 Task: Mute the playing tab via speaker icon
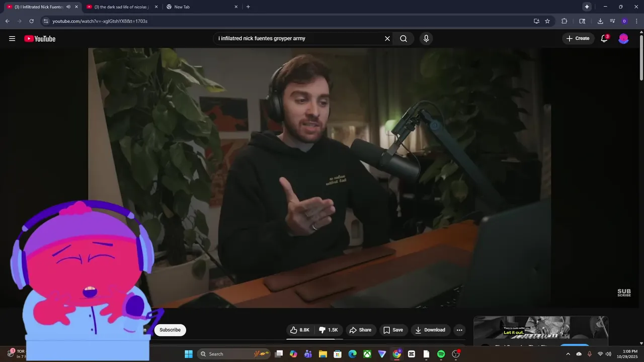(68, 7)
